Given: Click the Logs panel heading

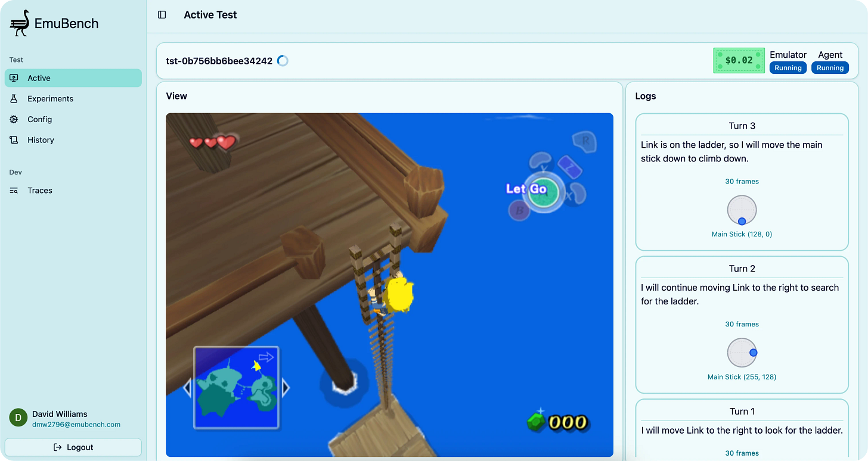Looking at the screenshot, I should [x=646, y=96].
